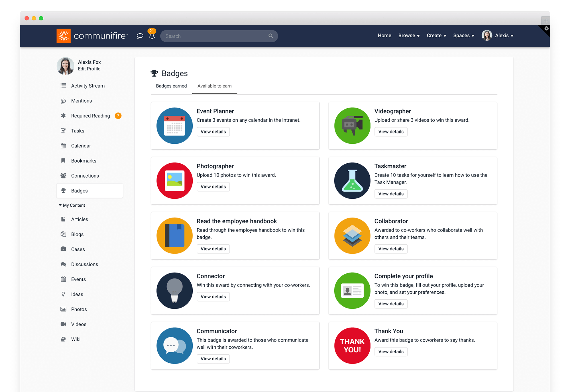Viewport: 570px width, 392px height.
Task: Open the messages chat bubble icon
Action: pos(140,36)
